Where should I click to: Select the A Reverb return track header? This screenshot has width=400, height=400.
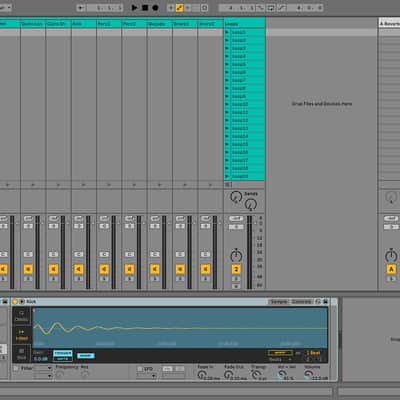pyautogui.click(x=389, y=24)
